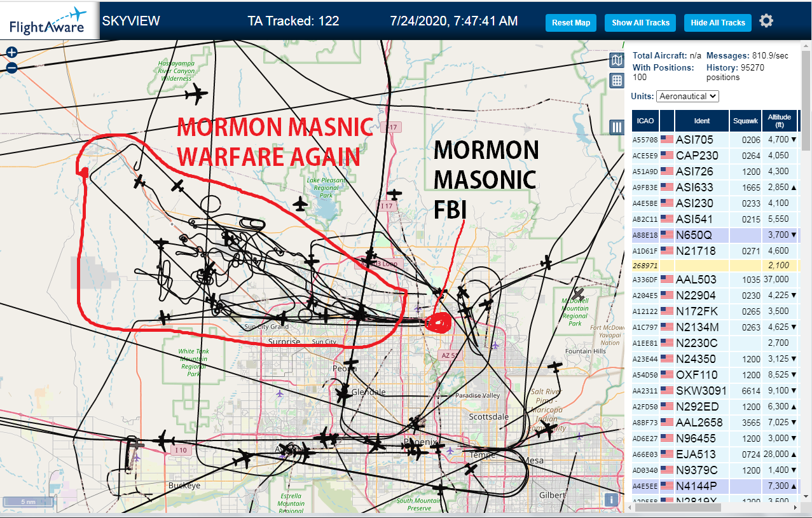
Task: Click the SKYVIEW title text
Action: [131, 21]
